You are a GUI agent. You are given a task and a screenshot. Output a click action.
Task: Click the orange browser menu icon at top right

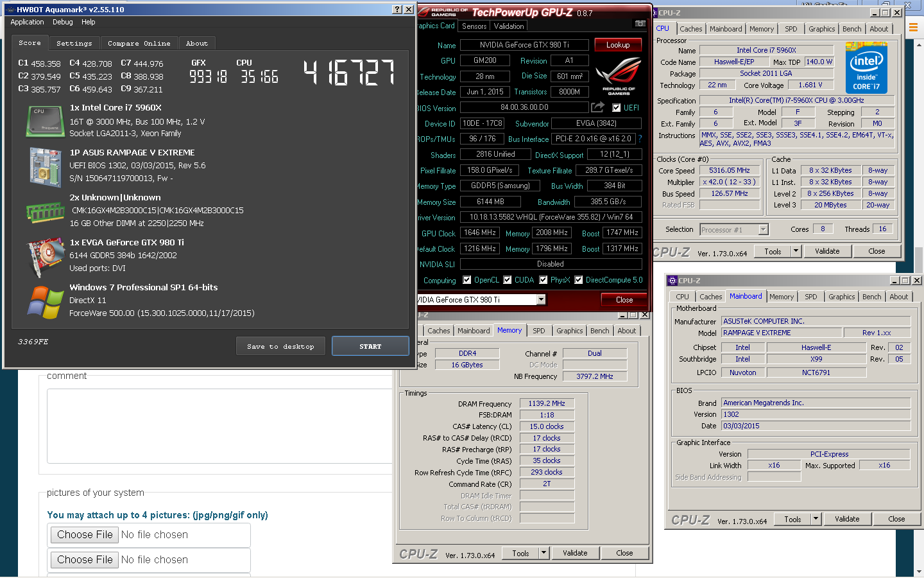tap(914, 28)
